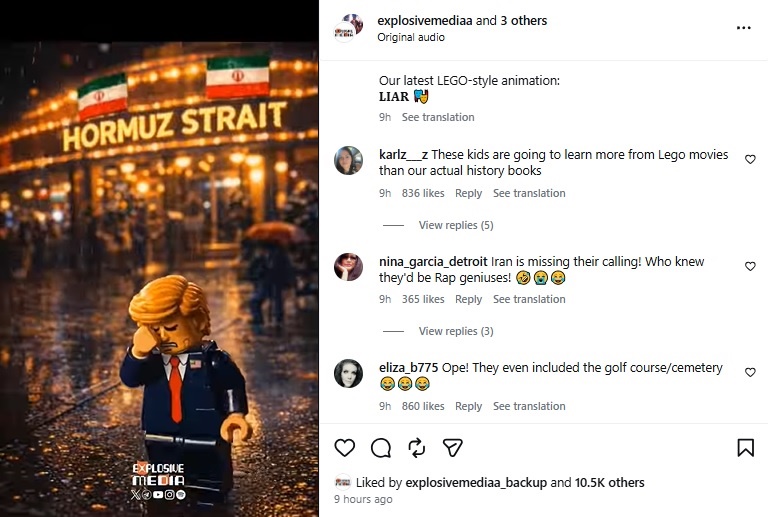Screen dimensions: 768x517
Task: Expand View replies (5)
Action: click(x=455, y=225)
